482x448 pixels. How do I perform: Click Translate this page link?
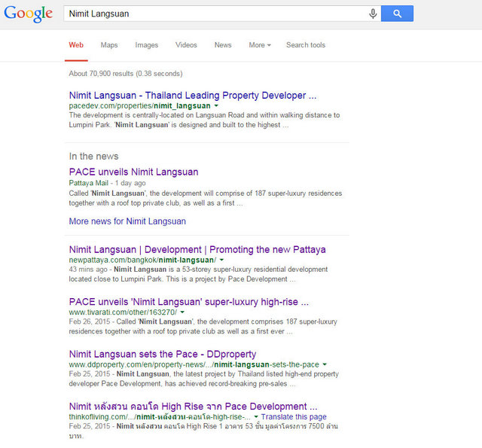click(294, 416)
